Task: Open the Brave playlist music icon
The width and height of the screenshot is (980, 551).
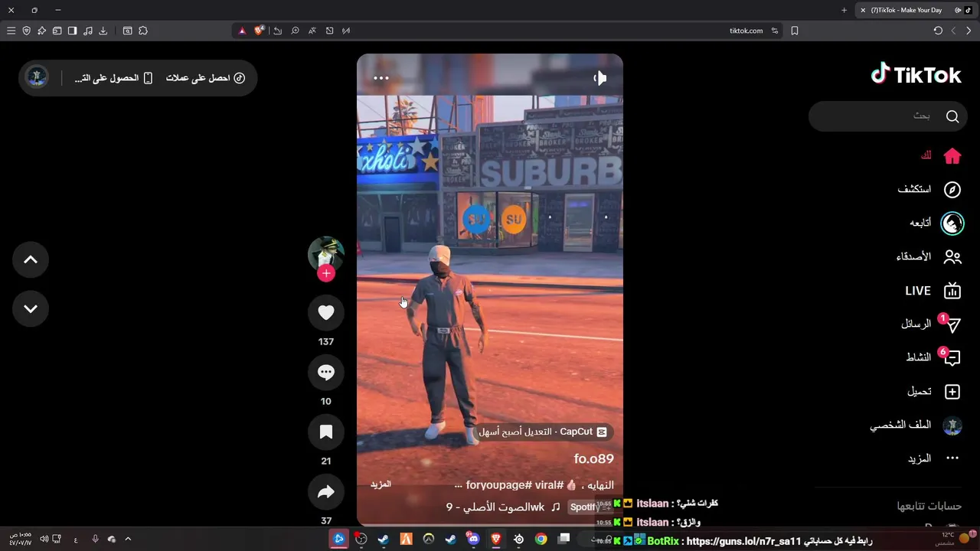Action: coord(88,31)
